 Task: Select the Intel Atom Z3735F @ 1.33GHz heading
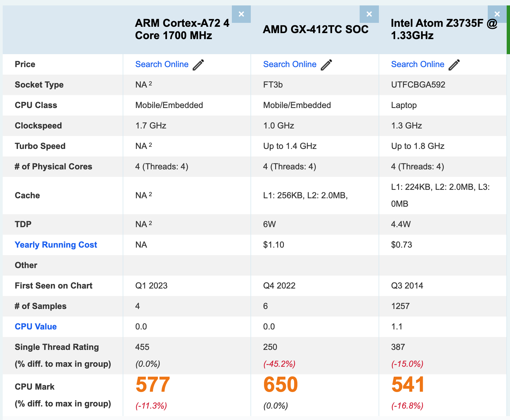[x=444, y=29]
